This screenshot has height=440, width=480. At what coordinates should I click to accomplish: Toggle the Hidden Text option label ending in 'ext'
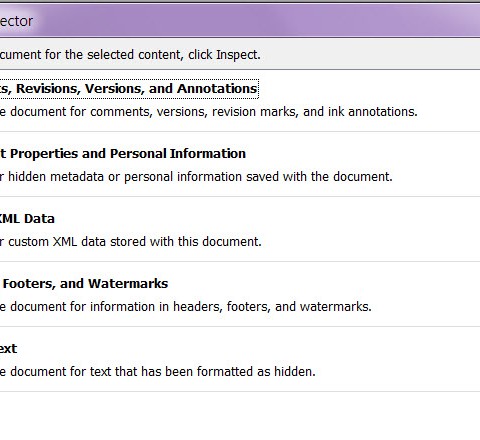coord(8,349)
